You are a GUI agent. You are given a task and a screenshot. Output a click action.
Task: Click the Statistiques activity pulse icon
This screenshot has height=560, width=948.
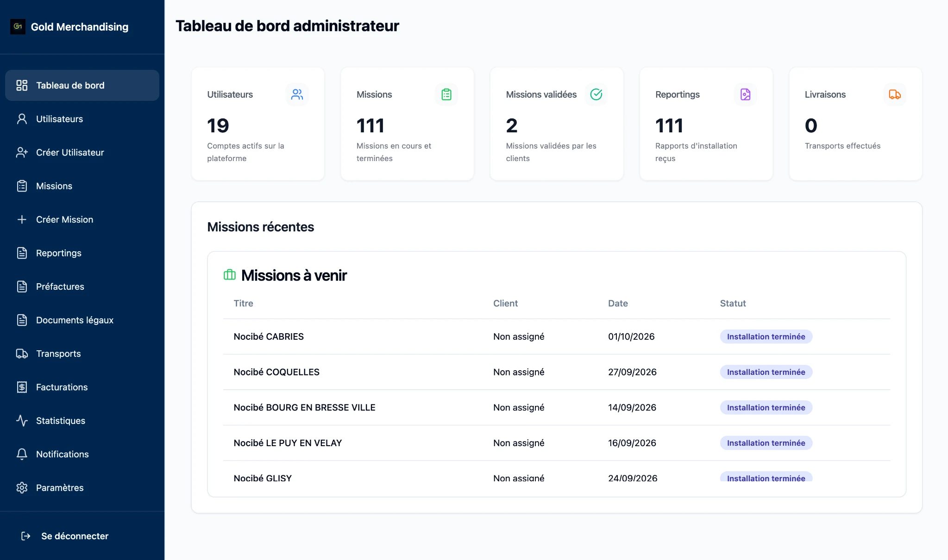pyautogui.click(x=22, y=421)
